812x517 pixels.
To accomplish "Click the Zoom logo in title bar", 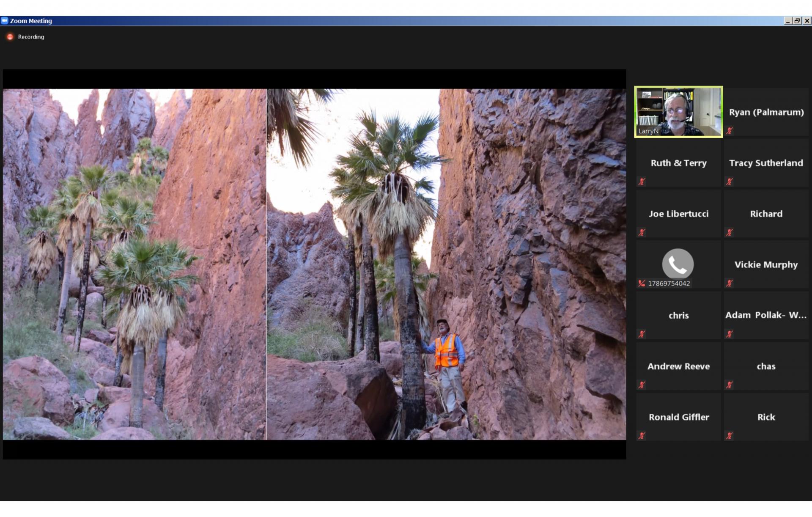I will coord(5,21).
